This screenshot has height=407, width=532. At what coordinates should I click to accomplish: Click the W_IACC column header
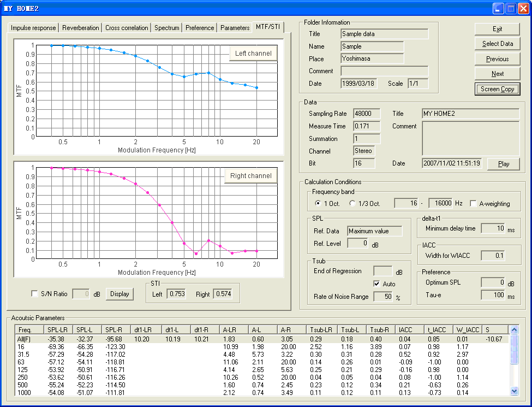(x=467, y=329)
